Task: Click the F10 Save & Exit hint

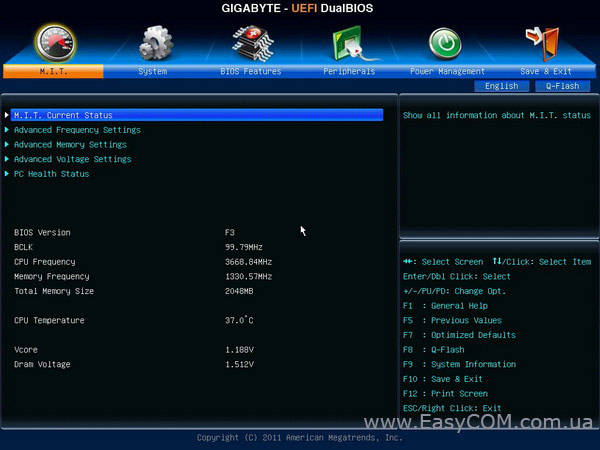Action: [443, 379]
